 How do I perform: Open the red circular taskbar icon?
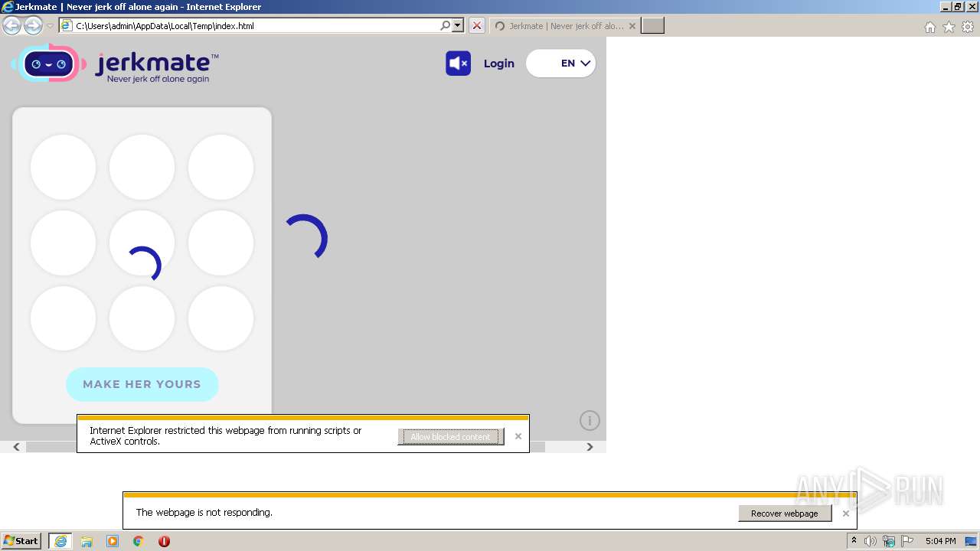click(x=164, y=541)
